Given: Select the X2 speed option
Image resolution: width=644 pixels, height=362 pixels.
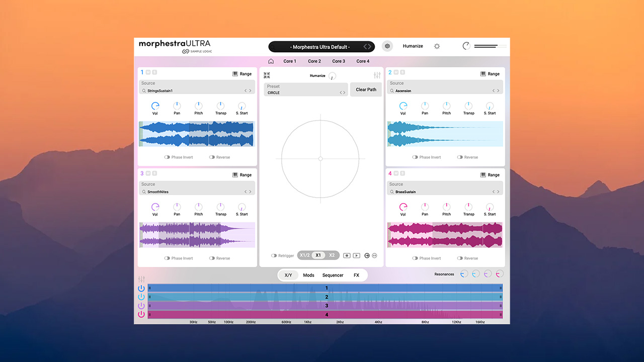Looking at the screenshot, I should [332, 255].
